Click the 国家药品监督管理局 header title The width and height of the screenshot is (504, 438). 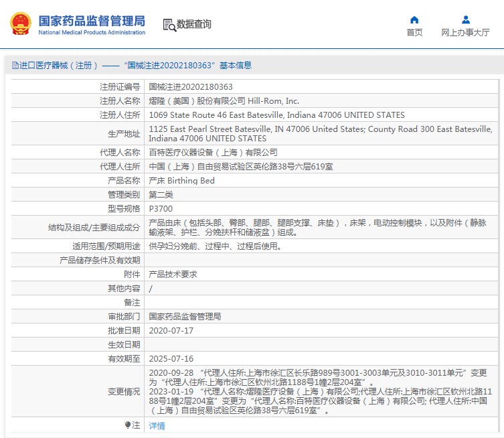[92, 21]
